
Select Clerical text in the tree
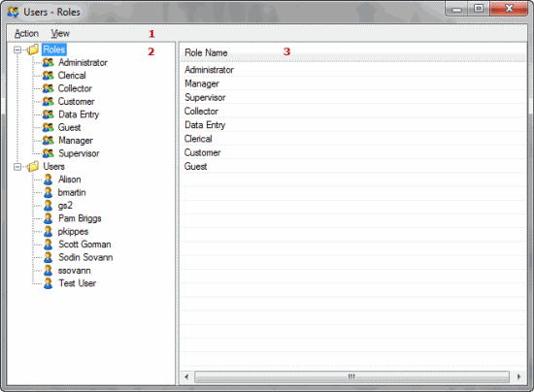pos(72,76)
